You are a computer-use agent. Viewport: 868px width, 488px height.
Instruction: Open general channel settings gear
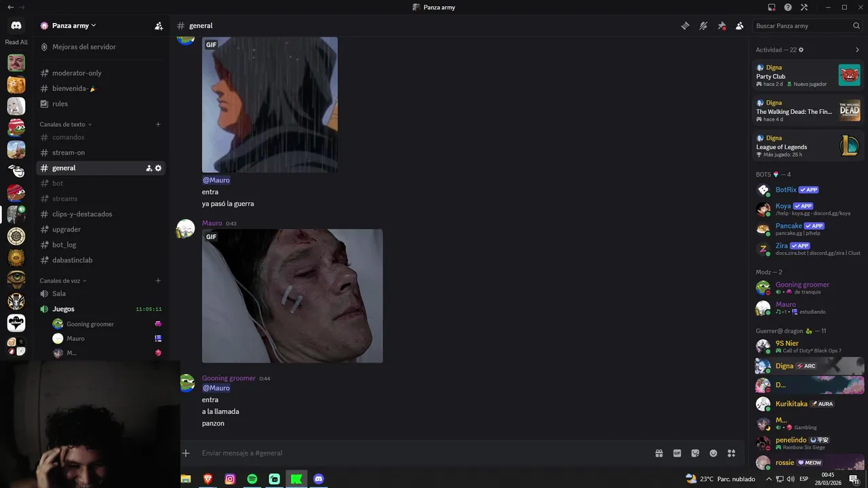pos(158,168)
